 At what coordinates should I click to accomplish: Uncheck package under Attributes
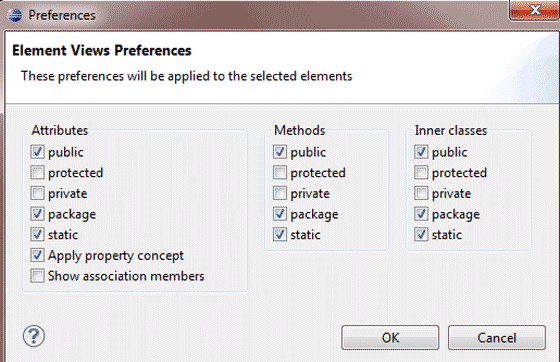point(37,214)
